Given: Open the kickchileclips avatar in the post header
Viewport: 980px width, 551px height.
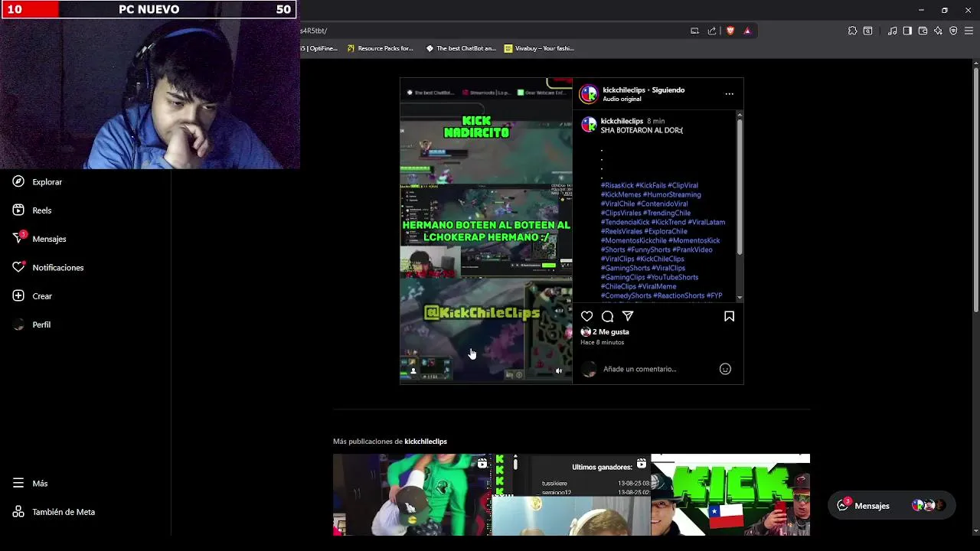Looking at the screenshot, I should click(589, 94).
